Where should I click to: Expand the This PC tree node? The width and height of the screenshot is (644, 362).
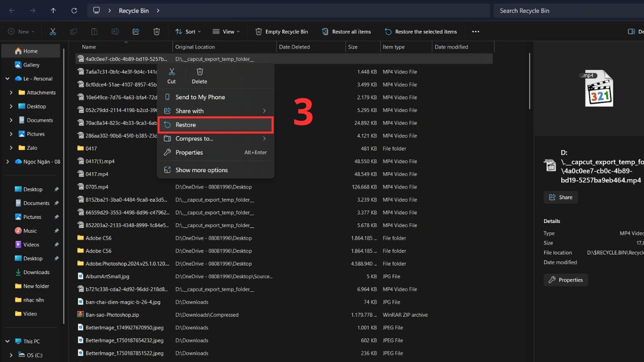point(8,342)
